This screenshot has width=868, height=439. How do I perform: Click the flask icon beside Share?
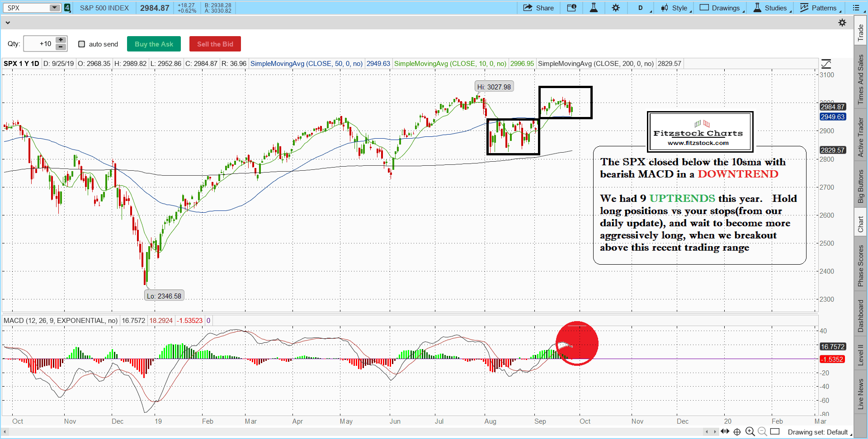pos(594,8)
